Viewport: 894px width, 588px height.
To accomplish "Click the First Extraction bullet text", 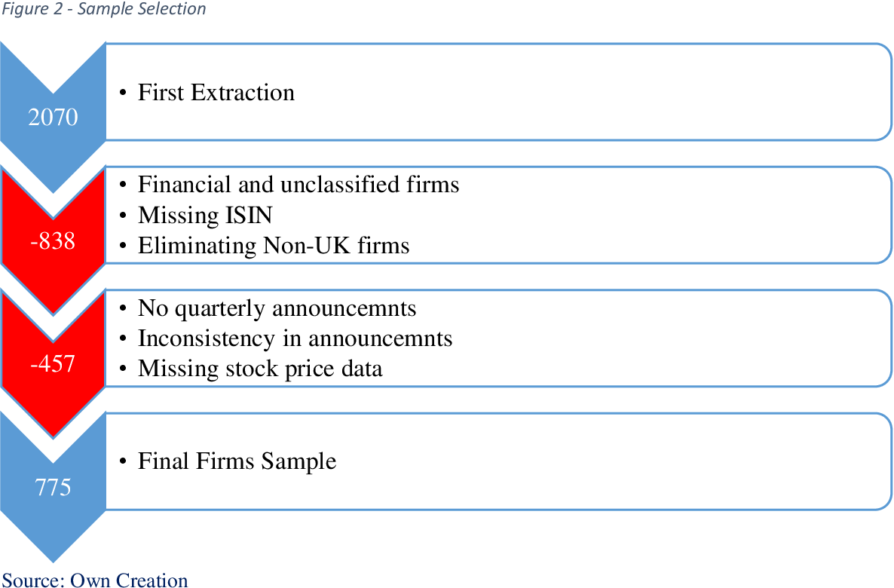I will [x=216, y=93].
